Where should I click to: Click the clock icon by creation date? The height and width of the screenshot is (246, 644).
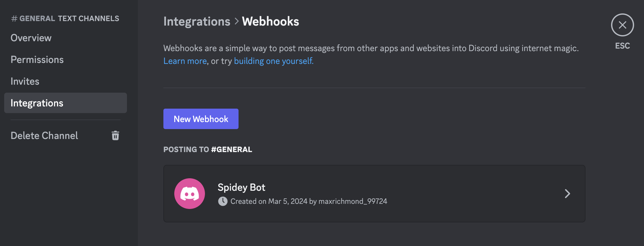pos(223,201)
